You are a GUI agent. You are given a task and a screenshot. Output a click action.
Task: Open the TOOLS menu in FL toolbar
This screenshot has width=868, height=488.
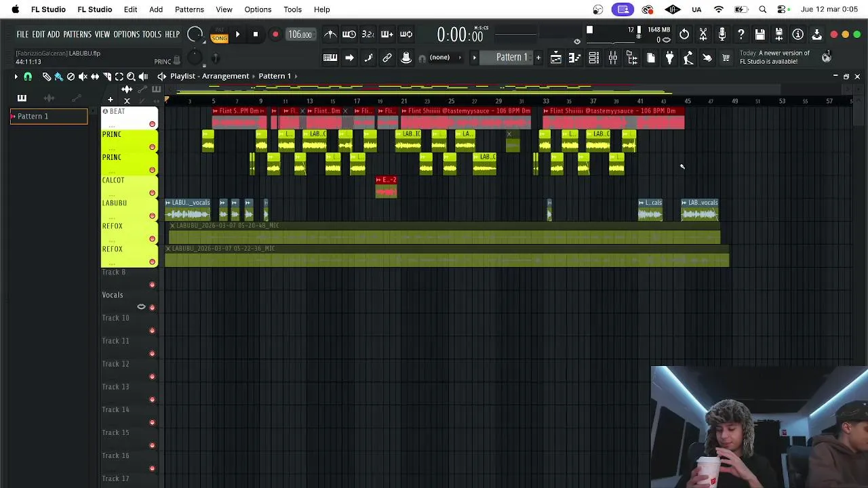point(152,35)
